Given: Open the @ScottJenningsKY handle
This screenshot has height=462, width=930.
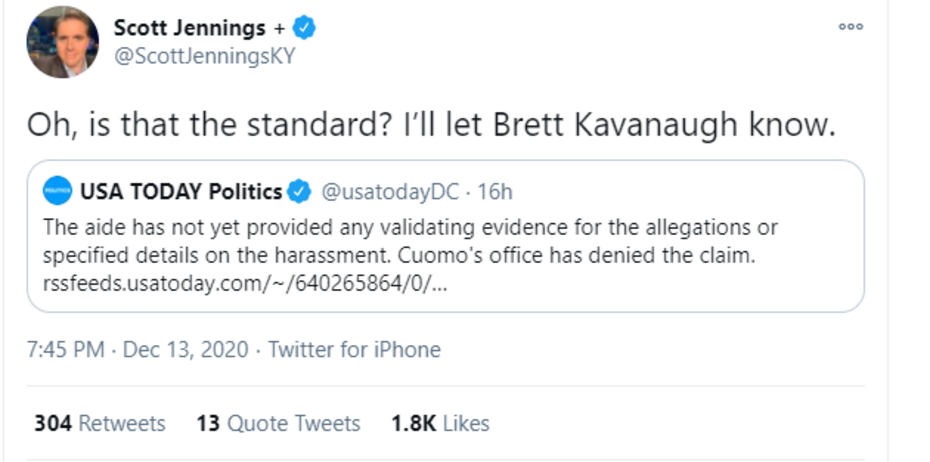Looking at the screenshot, I should (x=205, y=56).
